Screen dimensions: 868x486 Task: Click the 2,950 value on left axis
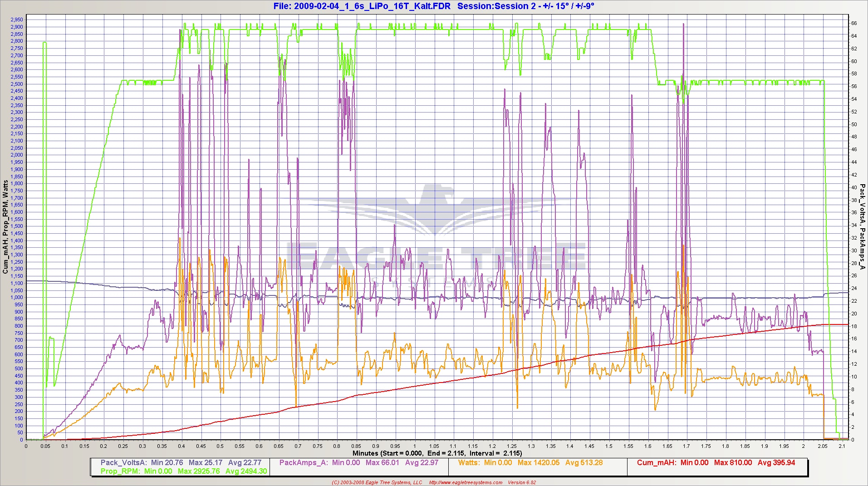[x=16, y=20]
